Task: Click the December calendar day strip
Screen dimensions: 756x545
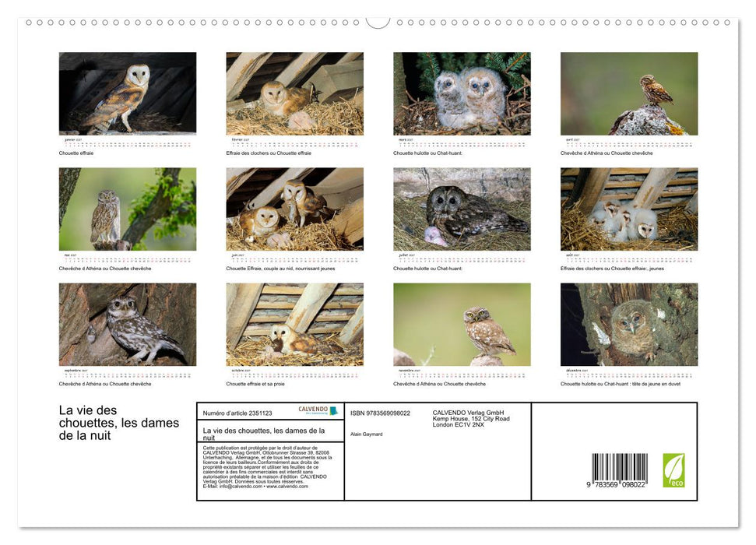Action: tap(629, 374)
